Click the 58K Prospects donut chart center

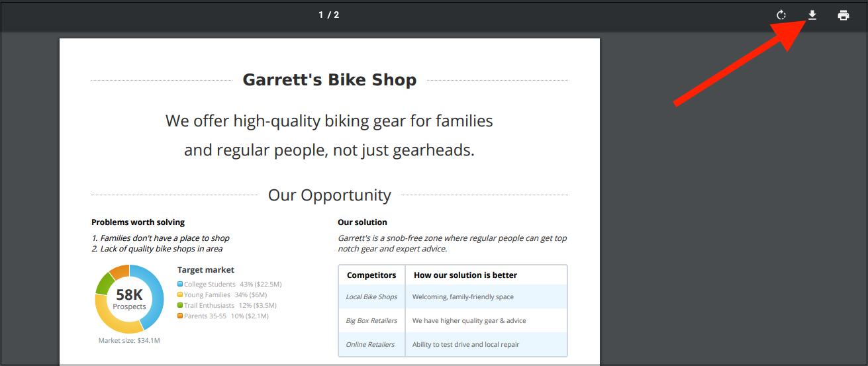[x=129, y=298]
